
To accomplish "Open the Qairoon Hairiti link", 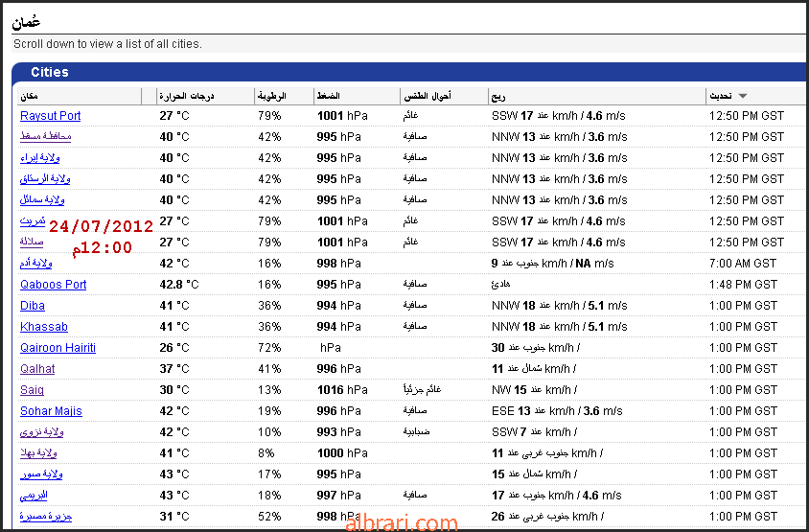I will click(x=58, y=348).
